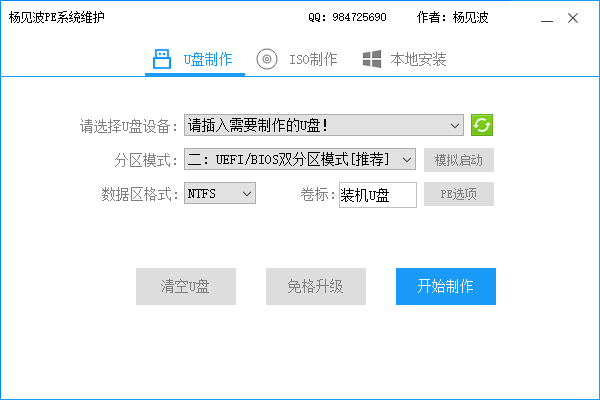
Task: Click the 作者: 杨见波 text
Action: (452, 18)
